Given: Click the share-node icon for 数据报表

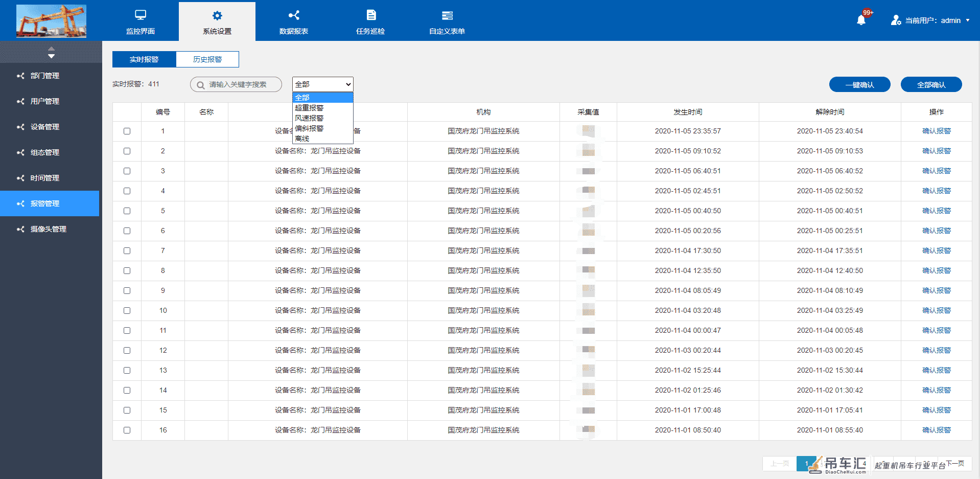Looking at the screenshot, I should pyautogui.click(x=294, y=15).
